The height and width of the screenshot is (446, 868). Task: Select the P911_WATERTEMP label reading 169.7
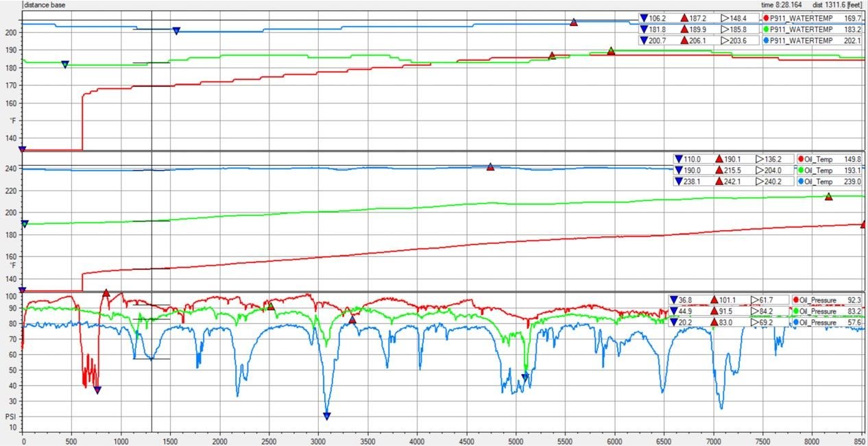coord(853,18)
